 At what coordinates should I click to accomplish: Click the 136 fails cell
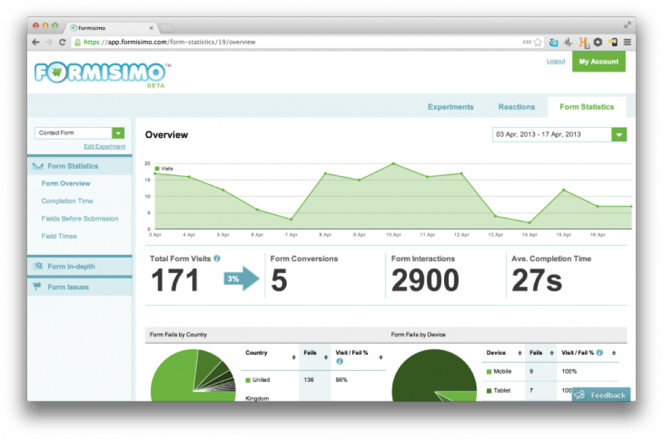309,380
